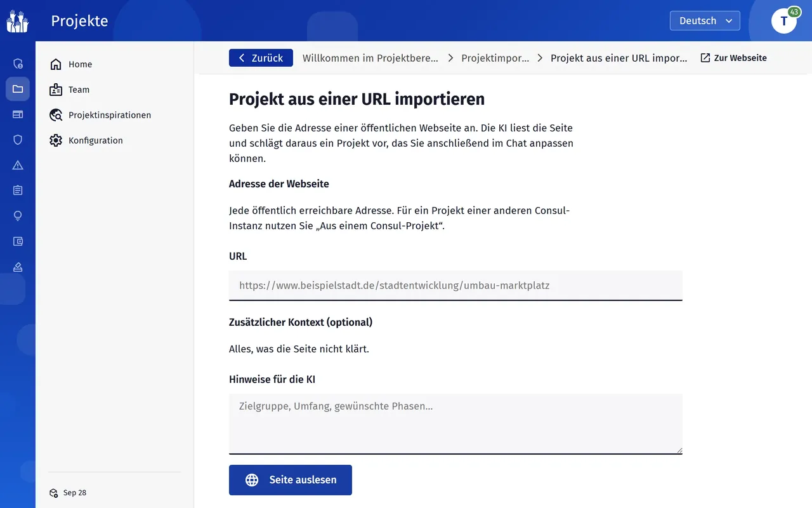Click the hands logo in the header
This screenshot has width=812, height=508.
point(18,21)
